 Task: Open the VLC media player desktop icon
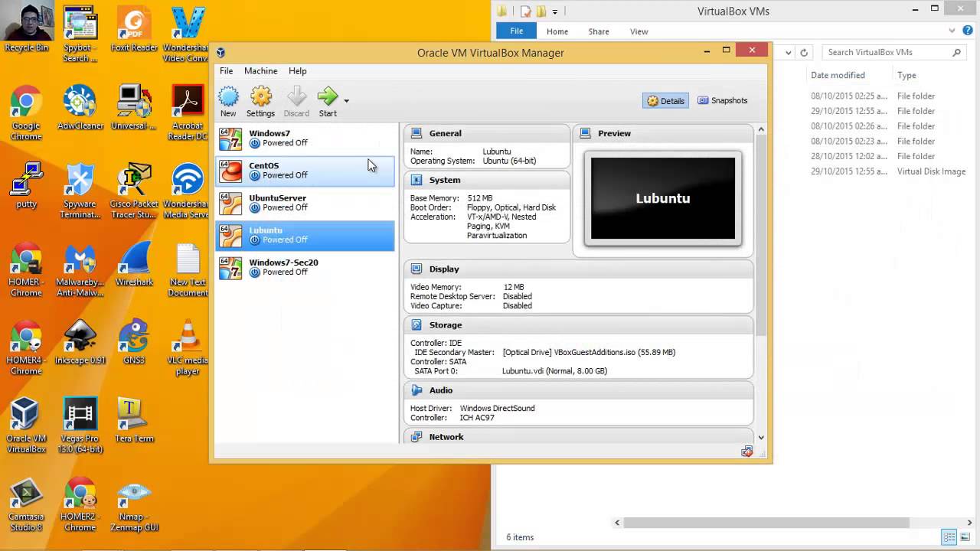pos(188,348)
